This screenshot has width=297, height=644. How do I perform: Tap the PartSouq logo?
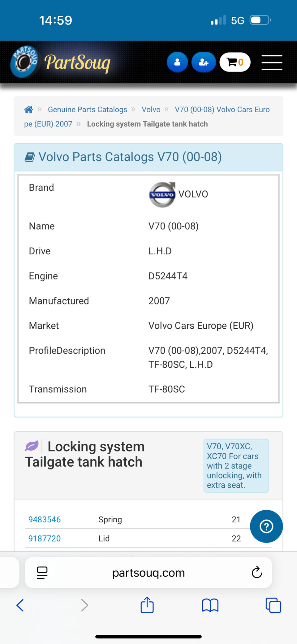point(61,62)
